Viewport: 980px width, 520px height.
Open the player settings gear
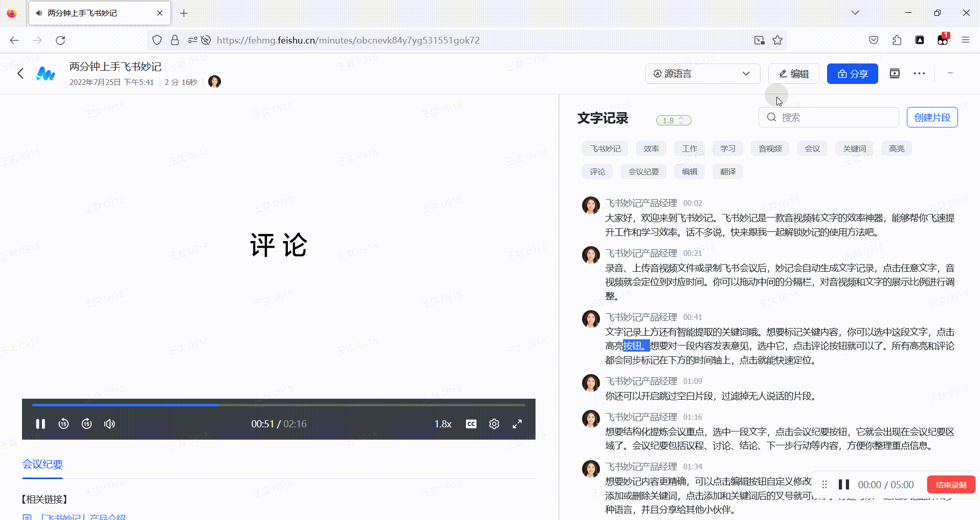click(x=494, y=424)
